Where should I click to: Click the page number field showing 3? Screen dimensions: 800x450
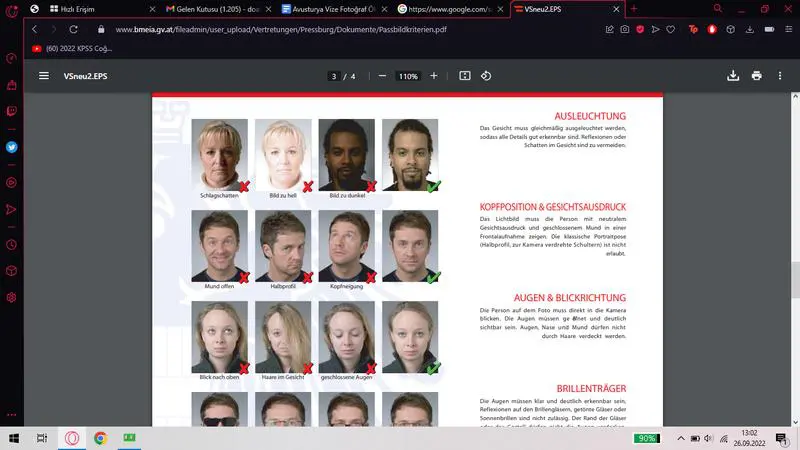click(334, 76)
